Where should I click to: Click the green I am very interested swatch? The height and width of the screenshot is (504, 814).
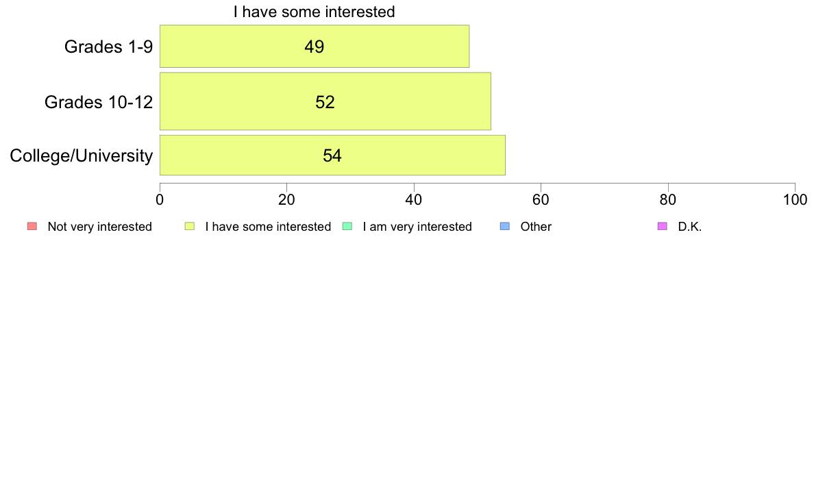coord(347,226)
